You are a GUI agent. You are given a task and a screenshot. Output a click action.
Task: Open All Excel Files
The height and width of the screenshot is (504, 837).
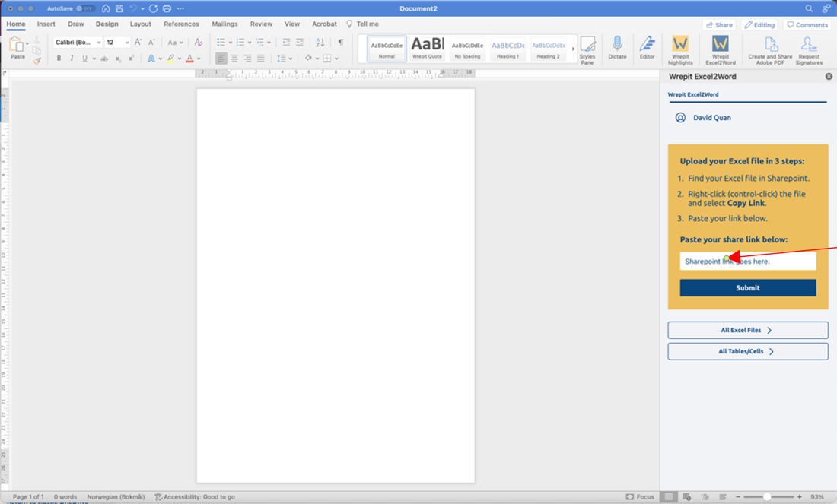coord(747,330)
